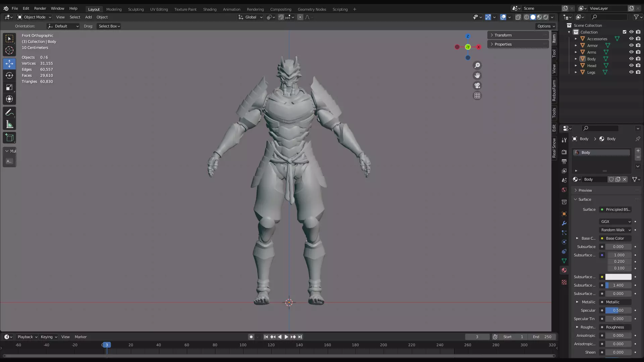Hide the Head object in viewport

pyautogui.click(x=631, y=65)
